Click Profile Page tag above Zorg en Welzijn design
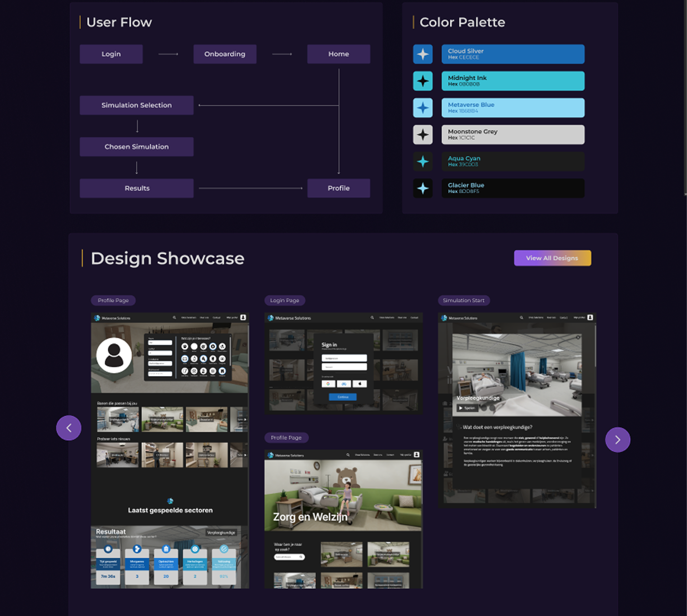This screenshot has width=687, height=616. [286, 438]
